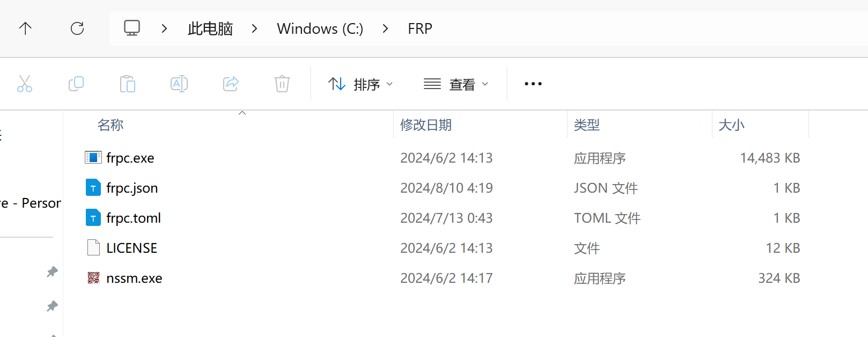Toggle sort order on the 名称 column
Screen dimensions: 868x337
click(111, 124)
